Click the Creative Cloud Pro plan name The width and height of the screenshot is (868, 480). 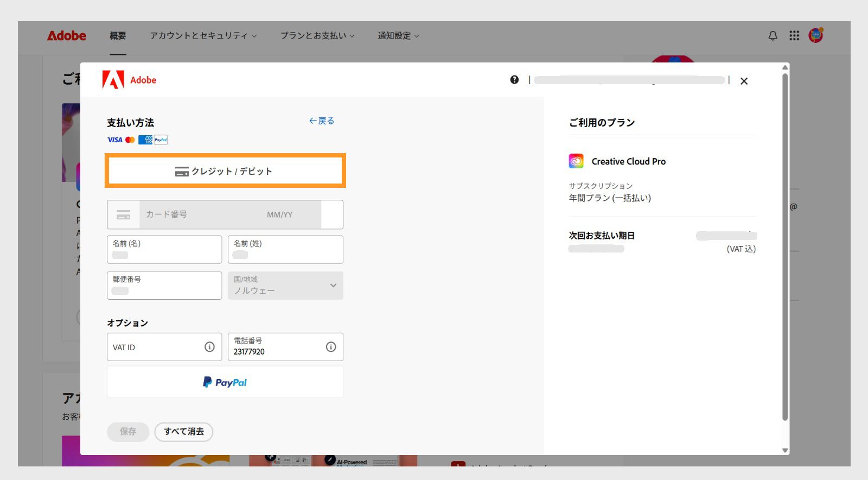pyautogui.click(x=628, y=161)
